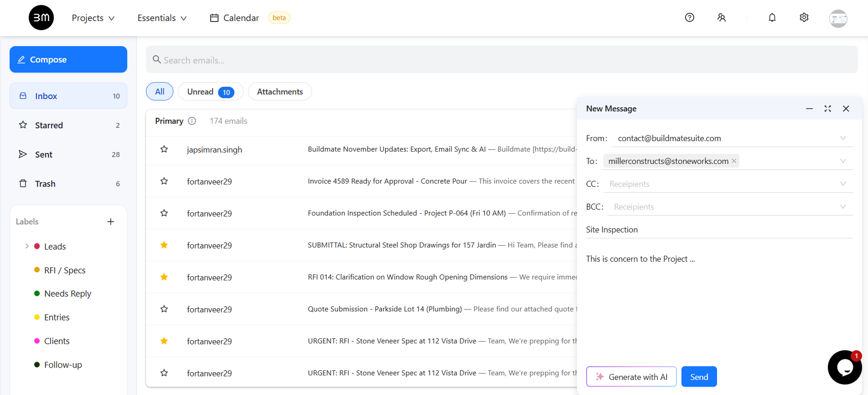
Task: Click the Compose button
Action: 68,59
